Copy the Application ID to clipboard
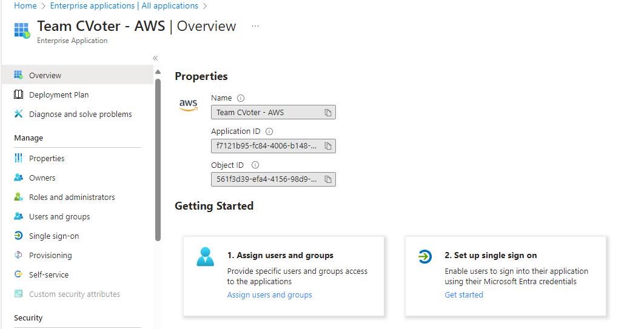 pos(327,146)
